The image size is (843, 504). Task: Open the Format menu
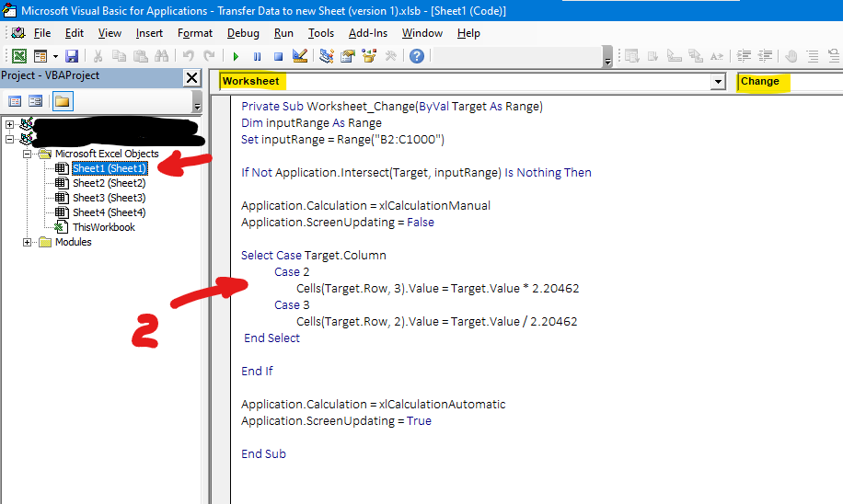[x=195, y=33]
